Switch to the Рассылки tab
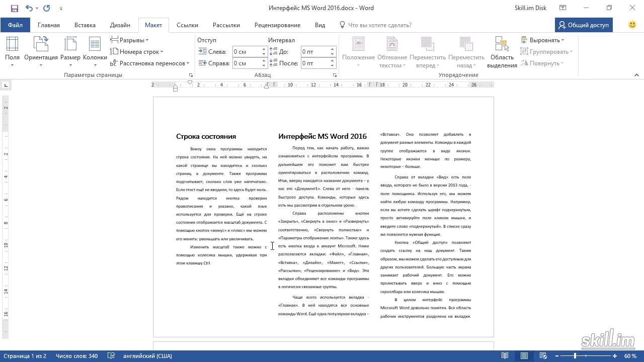 click(x=226, y=25)
